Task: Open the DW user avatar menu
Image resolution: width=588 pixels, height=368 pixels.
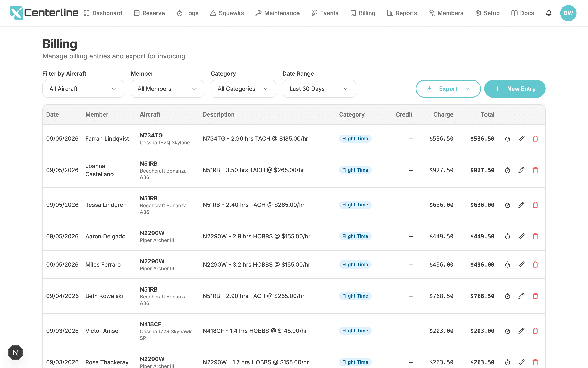Action: pyautogui.click(x=568, y=13)
